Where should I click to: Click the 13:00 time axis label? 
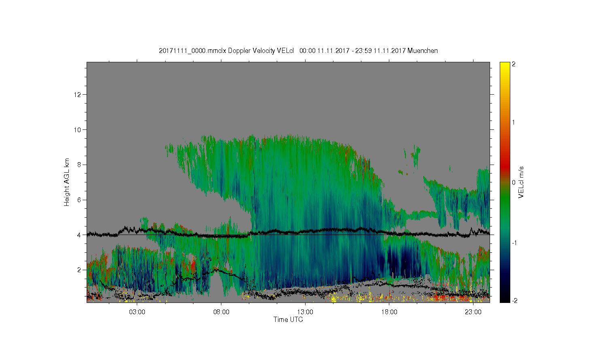click(x=305, y=312)
